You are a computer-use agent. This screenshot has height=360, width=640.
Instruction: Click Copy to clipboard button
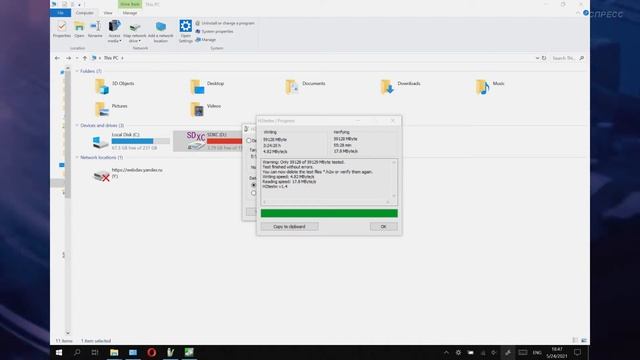click(x=289, y=227)
